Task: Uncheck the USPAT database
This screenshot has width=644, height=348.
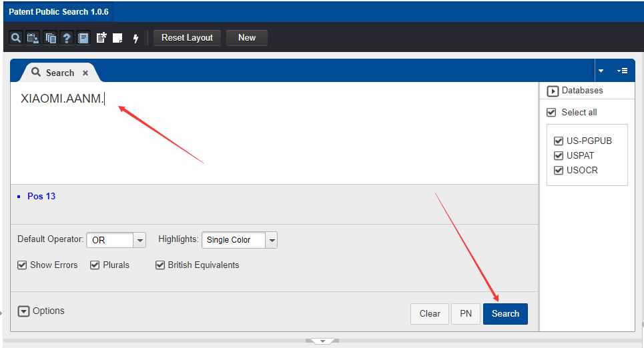Action: (558, 155)
